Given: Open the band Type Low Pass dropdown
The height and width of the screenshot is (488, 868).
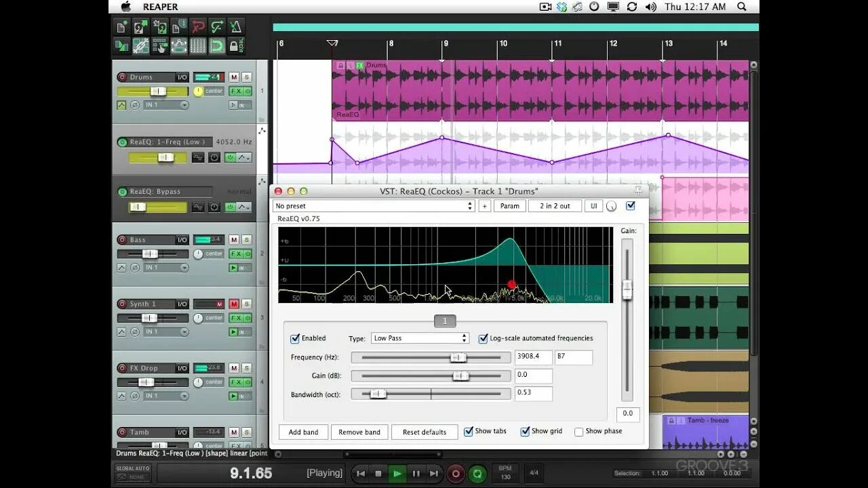Looking at the screenshot, I should 420,338.
